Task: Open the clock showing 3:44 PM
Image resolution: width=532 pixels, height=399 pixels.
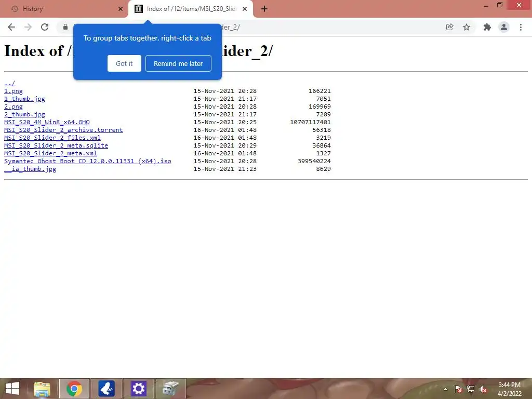Action: (509, 389)
